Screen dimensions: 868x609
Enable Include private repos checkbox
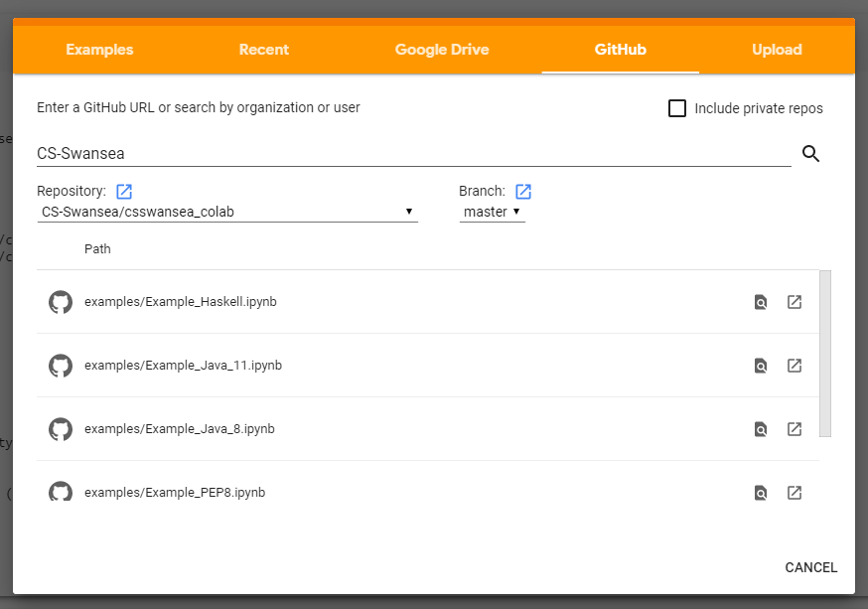(677, 108)
